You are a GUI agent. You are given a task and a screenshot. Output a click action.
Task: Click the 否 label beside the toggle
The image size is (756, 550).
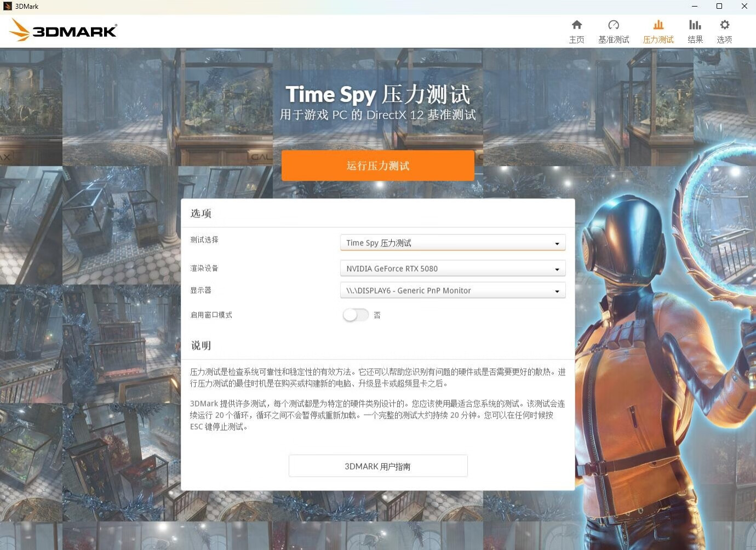pos(377,315)
